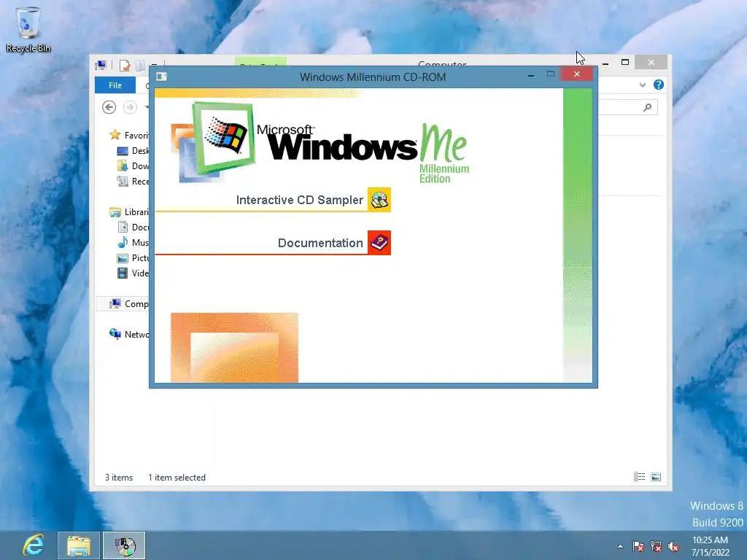Viewport: 747px width, 560px height.
Task: Select Desktop in the navigation pane
Action: [133, 151]
